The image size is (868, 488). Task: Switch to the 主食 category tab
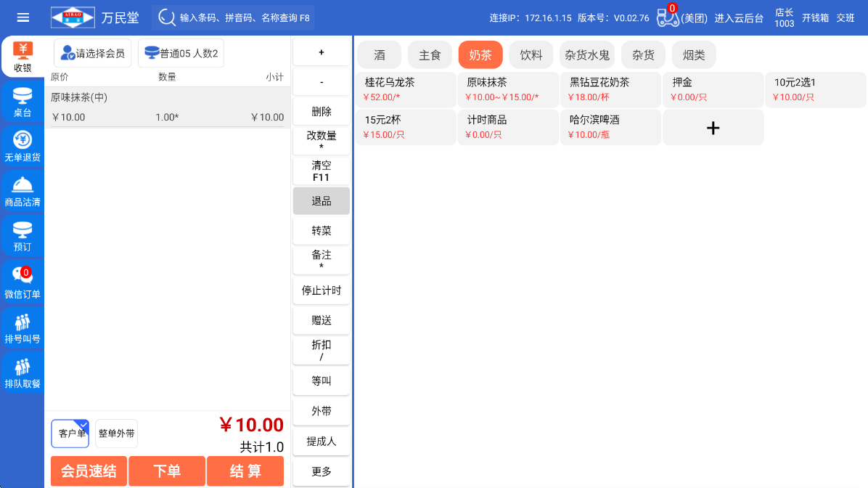point(430,55)
